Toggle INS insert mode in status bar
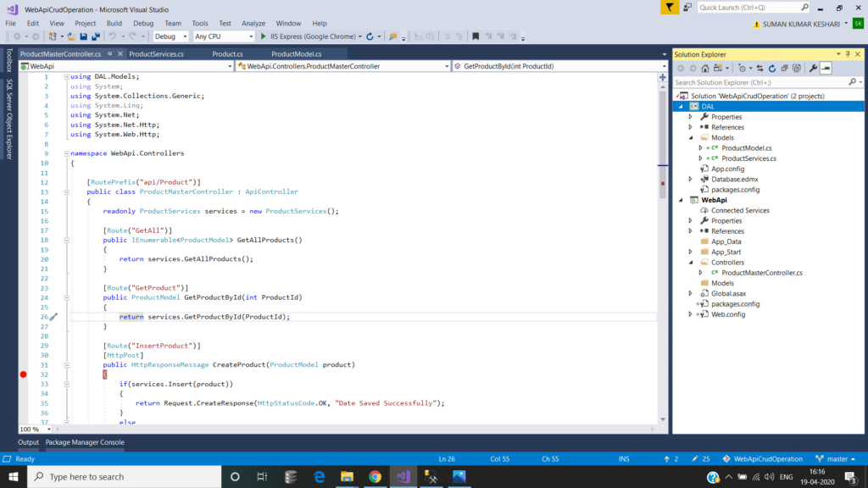Viewport: 868px width, 488px height. (624, 458)
